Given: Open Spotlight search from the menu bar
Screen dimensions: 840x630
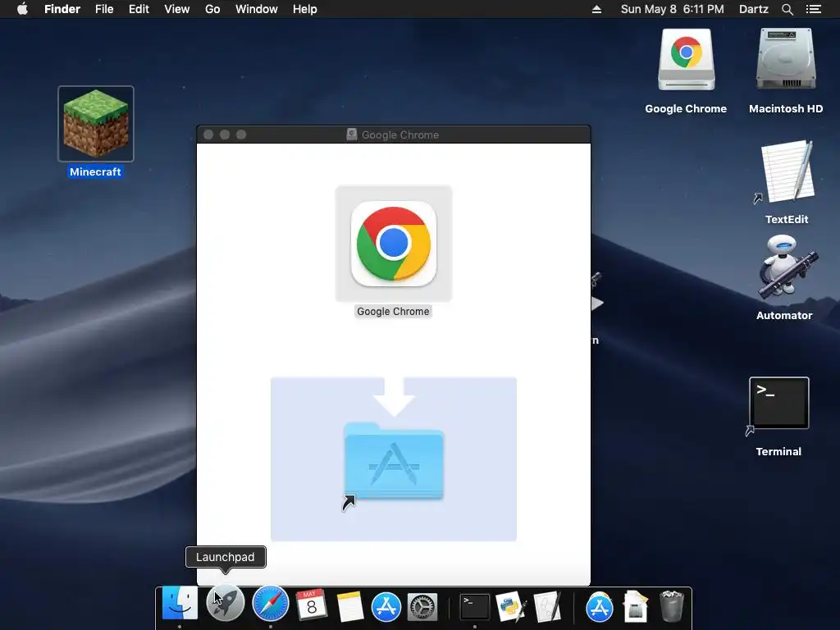Looking at the screenshot, I should [x=787, y=10].
